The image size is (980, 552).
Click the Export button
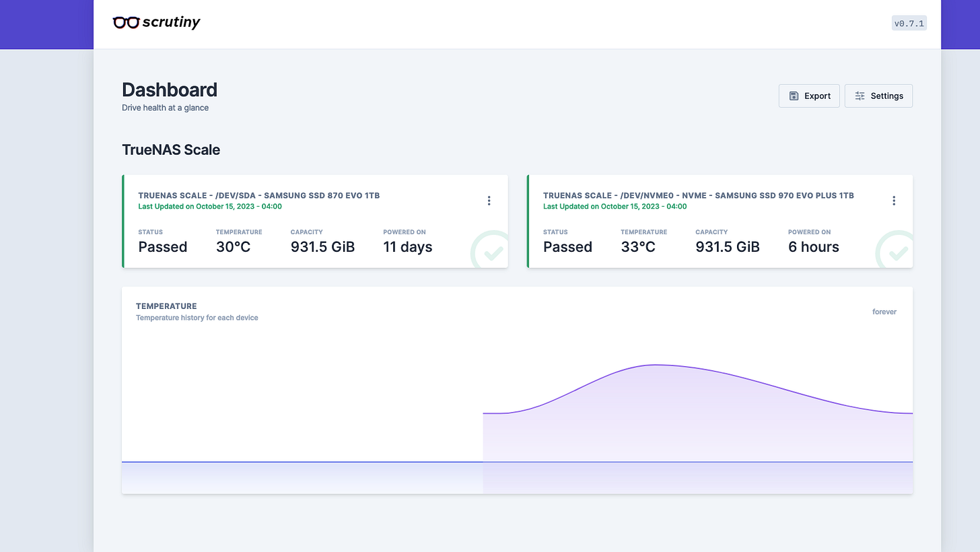click(x=809, y=96)
